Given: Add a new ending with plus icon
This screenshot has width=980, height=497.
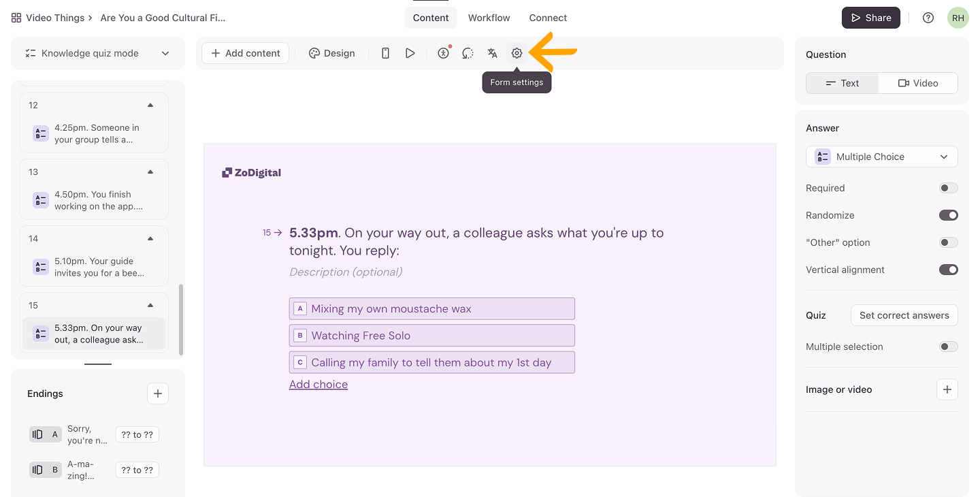Looking at the screenshot, I should 158,394.
